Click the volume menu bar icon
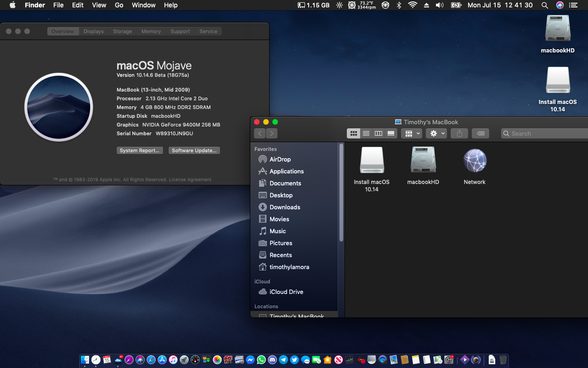The height and width of the screenshot is (368, 588). click(440, 5)
